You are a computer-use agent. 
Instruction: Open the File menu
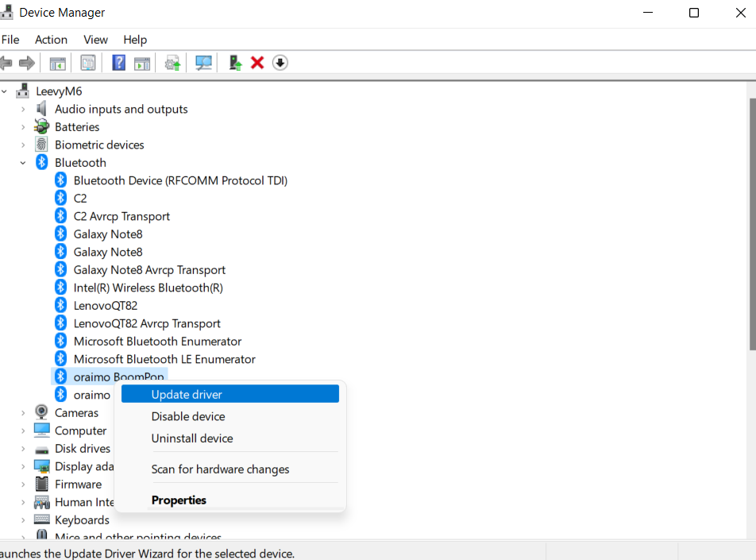(x=10, y=40)
